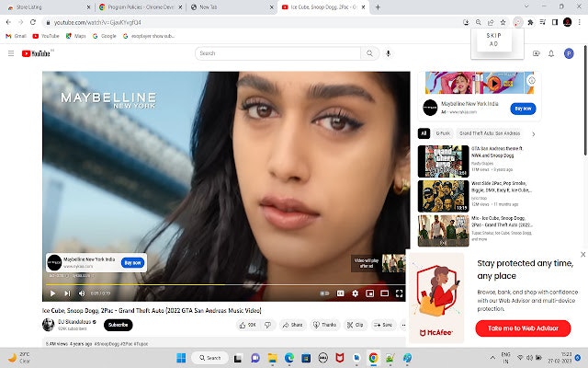Toggle closed captions in the player
The width and height of the screenshot is (588, 368).
click(340, 293)
